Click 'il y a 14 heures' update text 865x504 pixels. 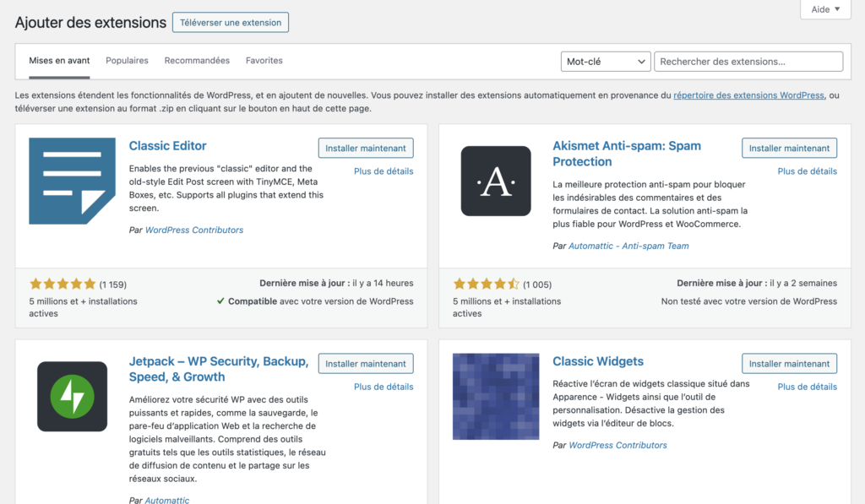click(x=383, y=283)
